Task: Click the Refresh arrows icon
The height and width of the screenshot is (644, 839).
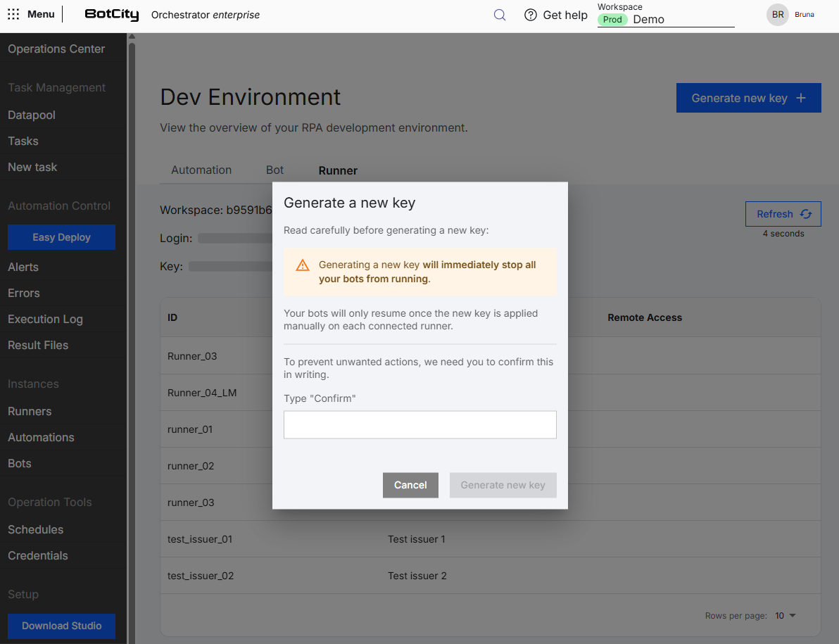Action: [x=806, y=214]
